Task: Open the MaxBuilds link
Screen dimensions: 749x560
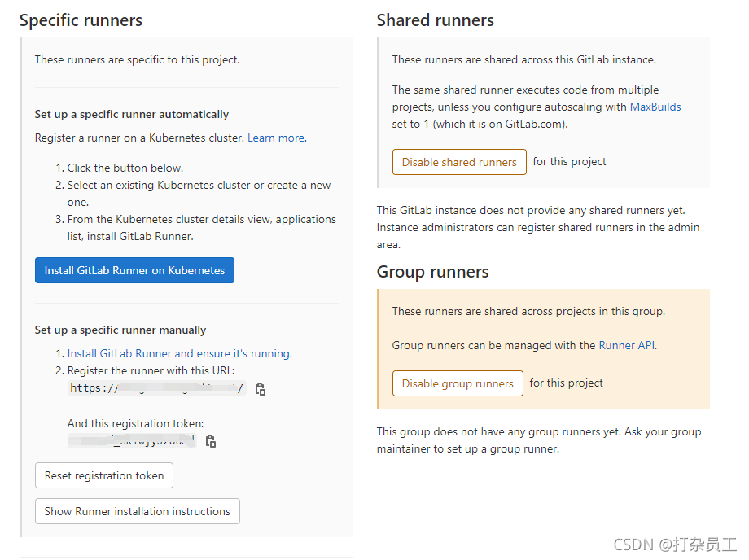Action: click(x=655, y=107)
